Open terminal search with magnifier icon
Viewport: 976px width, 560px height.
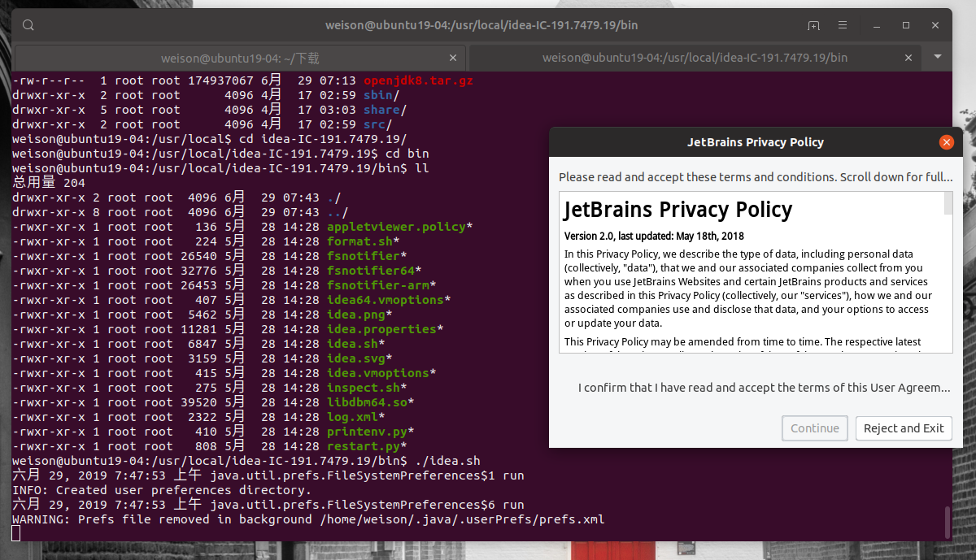(28, 25)
